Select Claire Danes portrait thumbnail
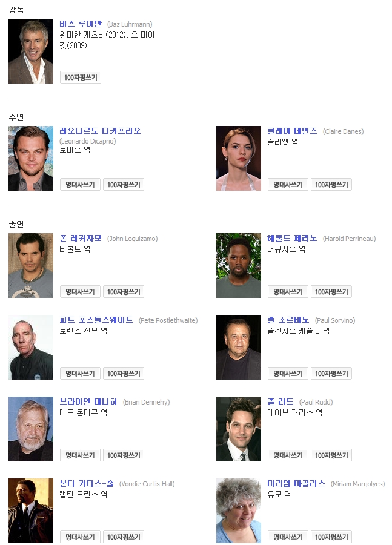Screen dimensions: 392x545 pos(239,158)
